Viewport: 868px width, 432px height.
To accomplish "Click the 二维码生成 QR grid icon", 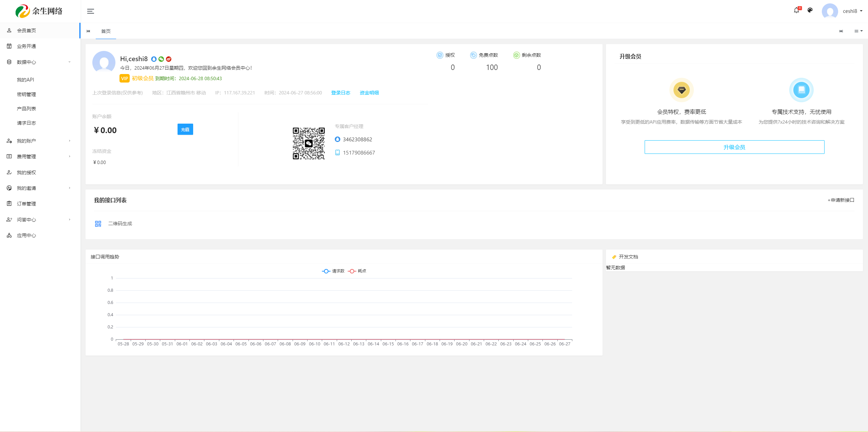I will coord(98,223).
